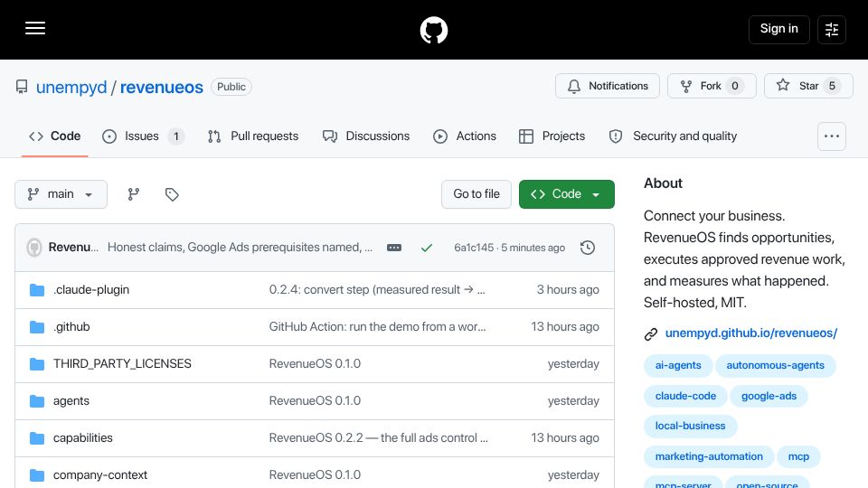Click '13 hours ago' in capabilities row
868x488 pixels.
(564, 437)
